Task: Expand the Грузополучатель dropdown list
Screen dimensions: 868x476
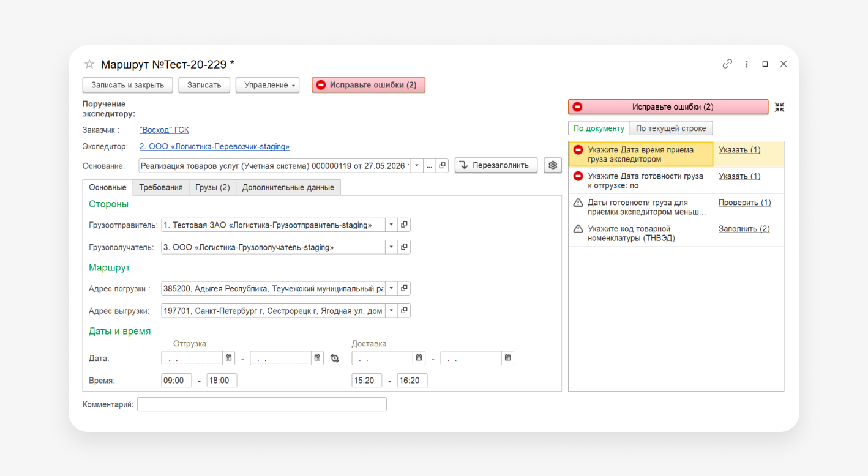Action: pyautogui.click(x=391, y=247)
